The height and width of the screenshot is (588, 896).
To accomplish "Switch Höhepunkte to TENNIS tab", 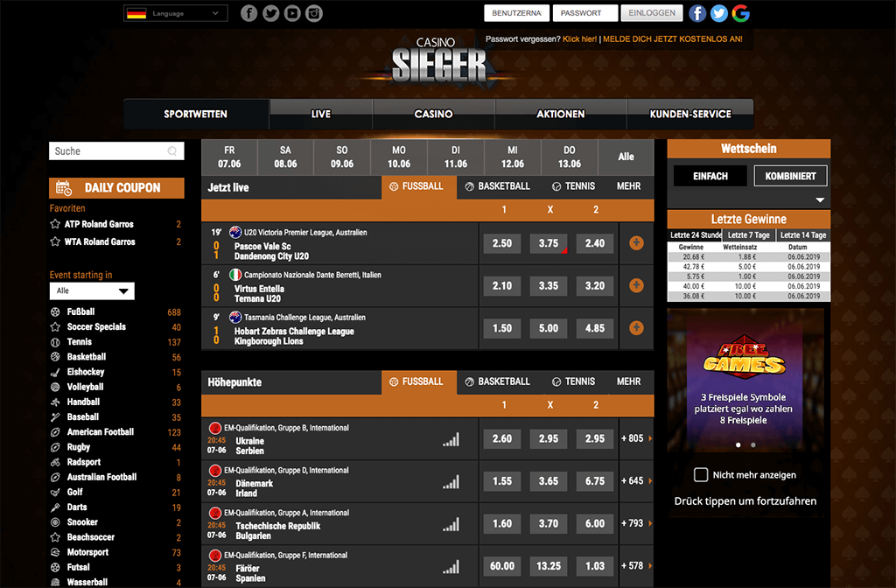I will pos(573,381).
